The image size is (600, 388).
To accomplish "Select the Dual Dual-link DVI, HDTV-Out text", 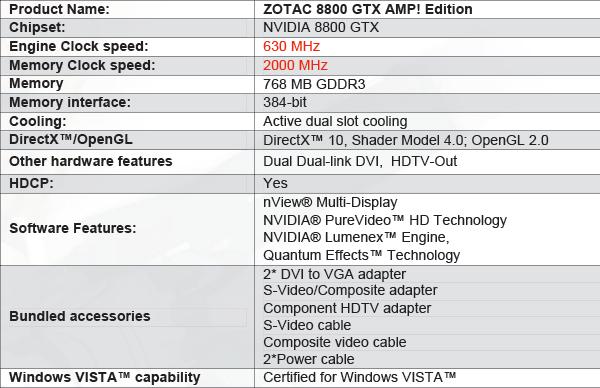I will coord(360,161).
